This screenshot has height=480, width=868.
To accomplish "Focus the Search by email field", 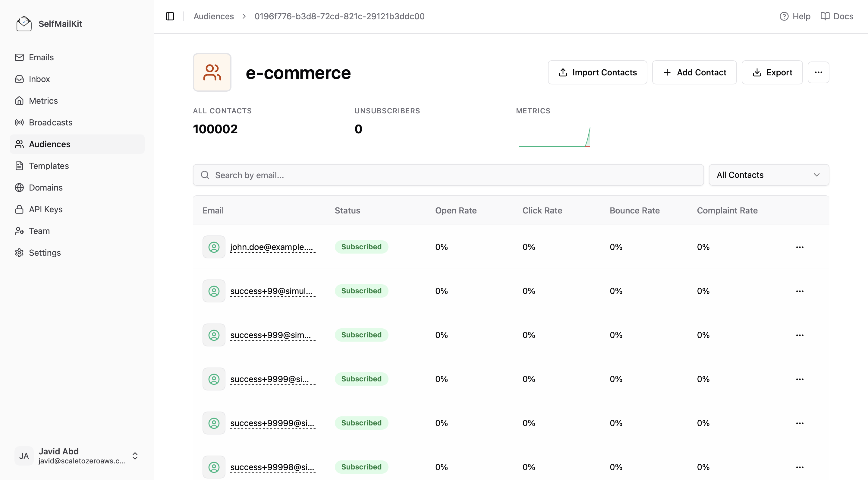I will click(448, 175).
